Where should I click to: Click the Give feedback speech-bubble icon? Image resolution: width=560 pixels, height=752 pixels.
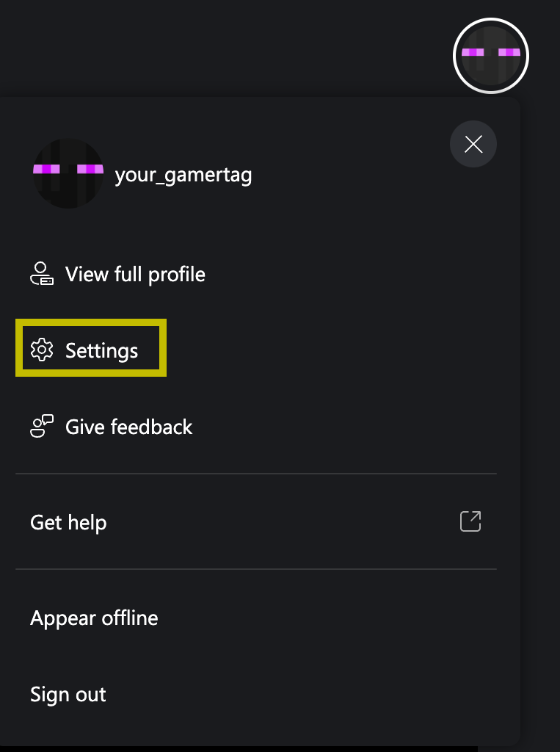(x=42, y=427)
